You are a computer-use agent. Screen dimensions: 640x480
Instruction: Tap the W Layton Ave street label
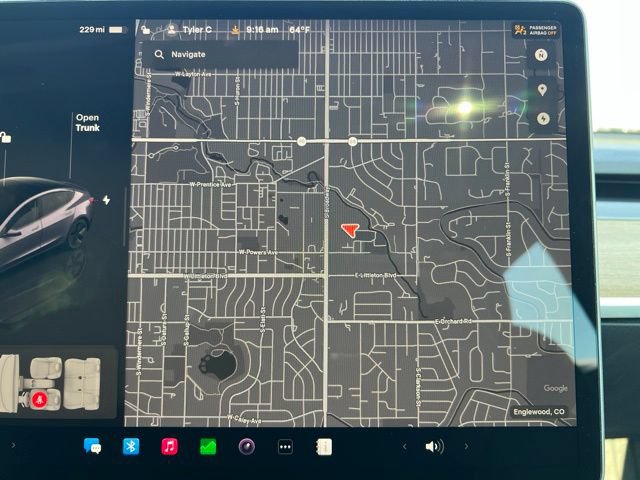point(193,74)
